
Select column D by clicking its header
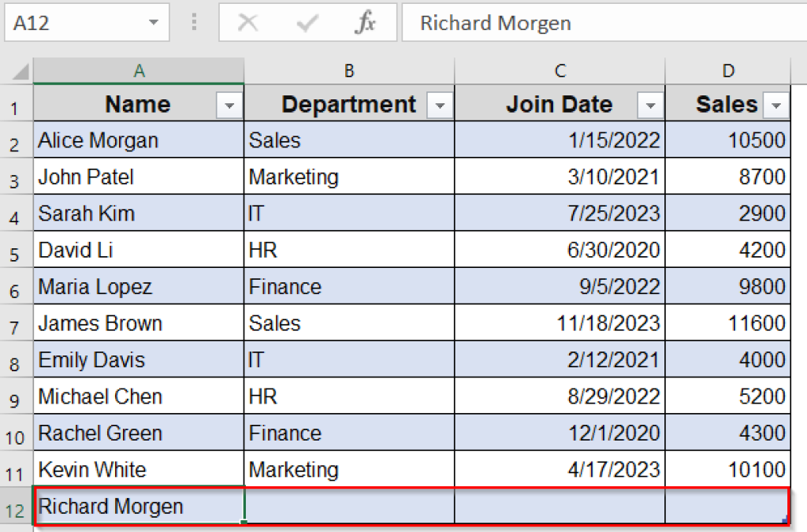tap(728, 72)
